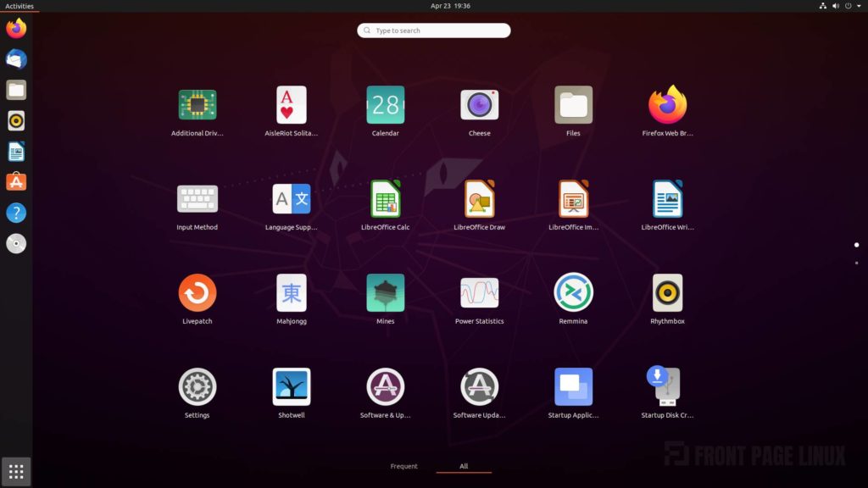Launch Firefox Web Browser from grid
Viewport: 868px width, 488px height.
tap(668, 105)
